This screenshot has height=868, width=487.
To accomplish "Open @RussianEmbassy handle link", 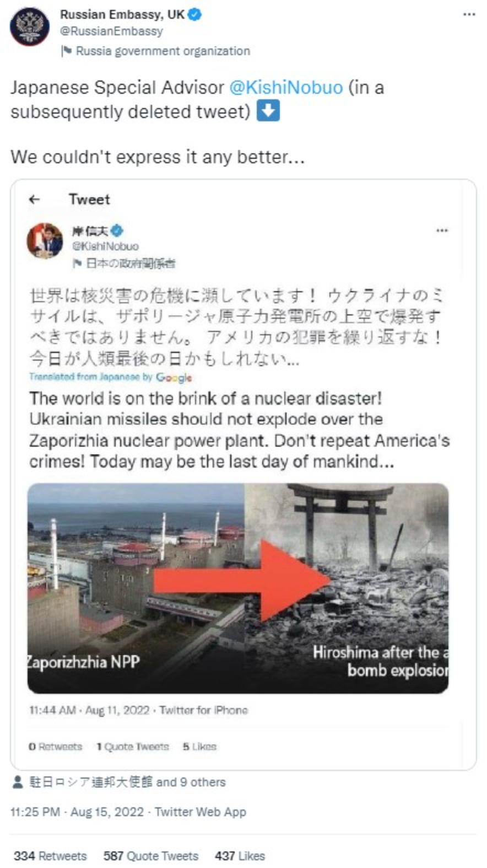I will tap(112, 31).
